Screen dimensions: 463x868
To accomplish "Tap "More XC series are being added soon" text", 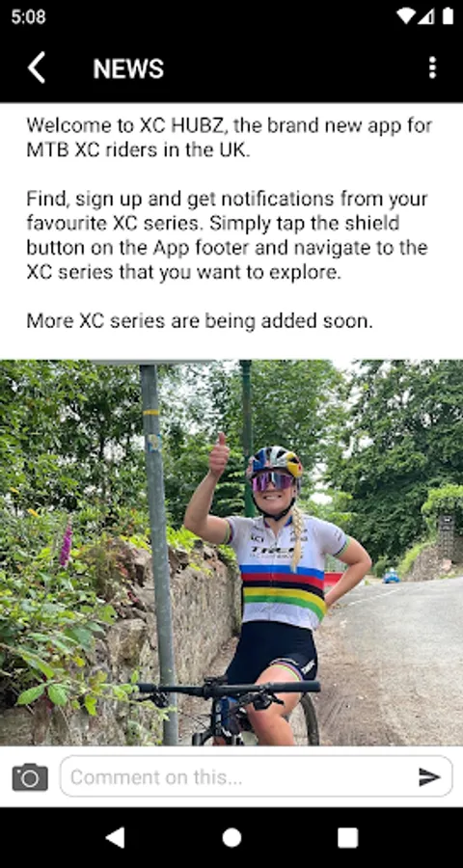I will [x=200, y=320].
